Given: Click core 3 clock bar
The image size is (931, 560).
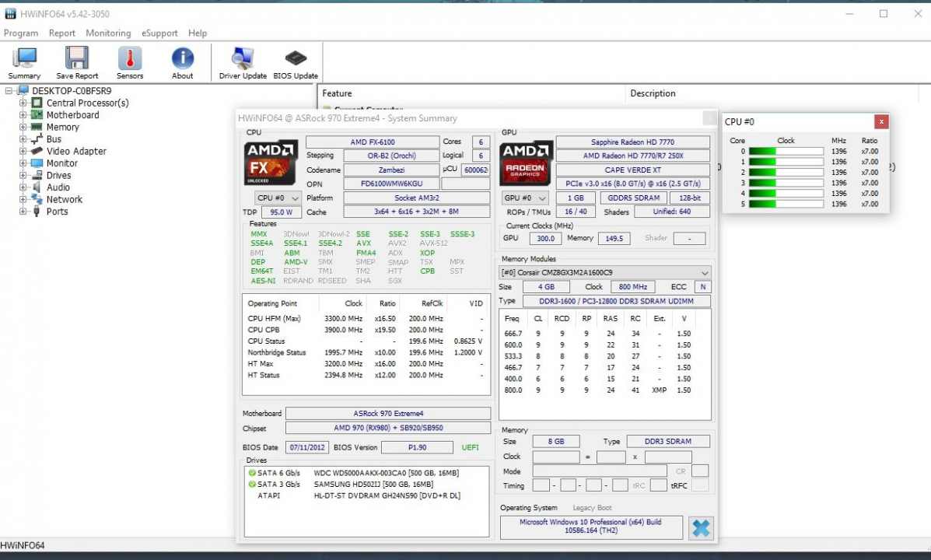Looking at the screenshot, I should click(x=786, y=183).
